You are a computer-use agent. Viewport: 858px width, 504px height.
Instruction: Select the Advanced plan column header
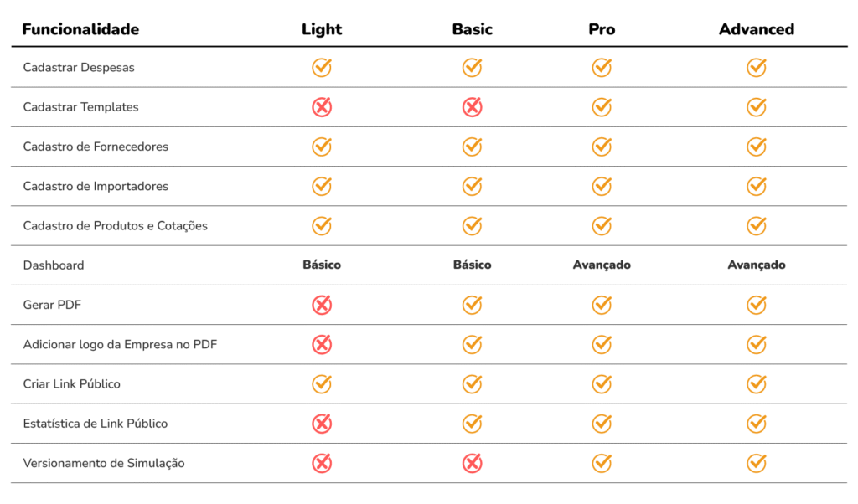pyautogui.click(x=757, y=29)
